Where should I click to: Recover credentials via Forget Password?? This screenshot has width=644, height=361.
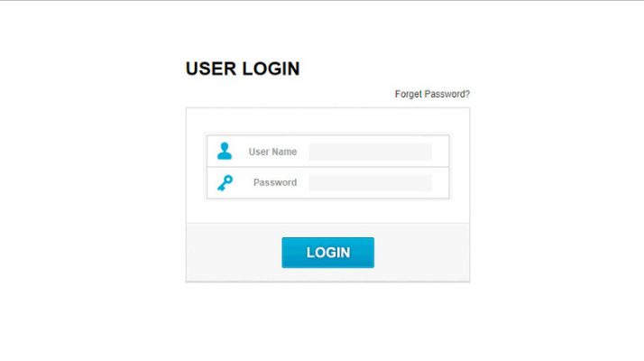(432, 94)
